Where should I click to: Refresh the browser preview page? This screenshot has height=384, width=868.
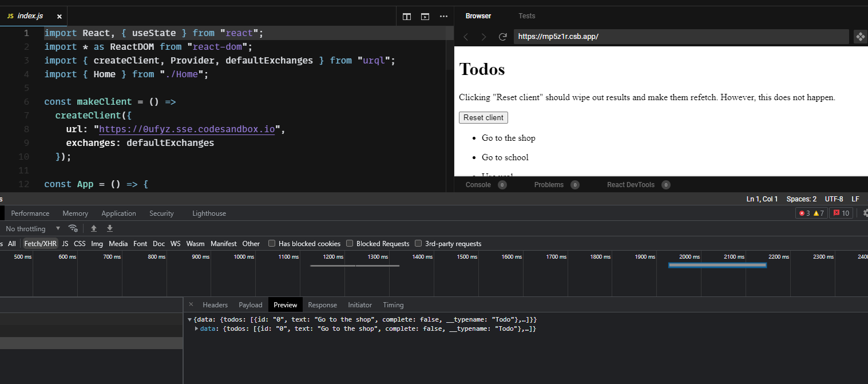503,36
